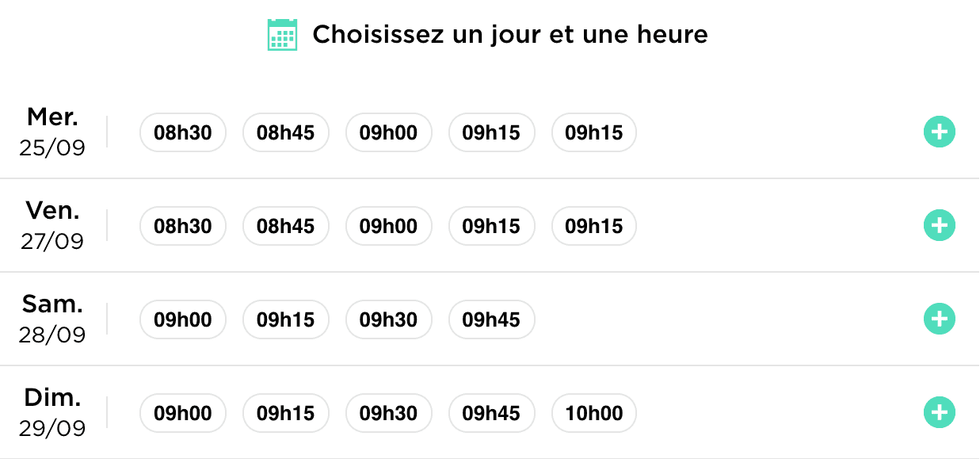The width and height of the screenshot is (980, 459).
Task: Click the green plus icon for Ven. 27/09
Action: (940, 225)
